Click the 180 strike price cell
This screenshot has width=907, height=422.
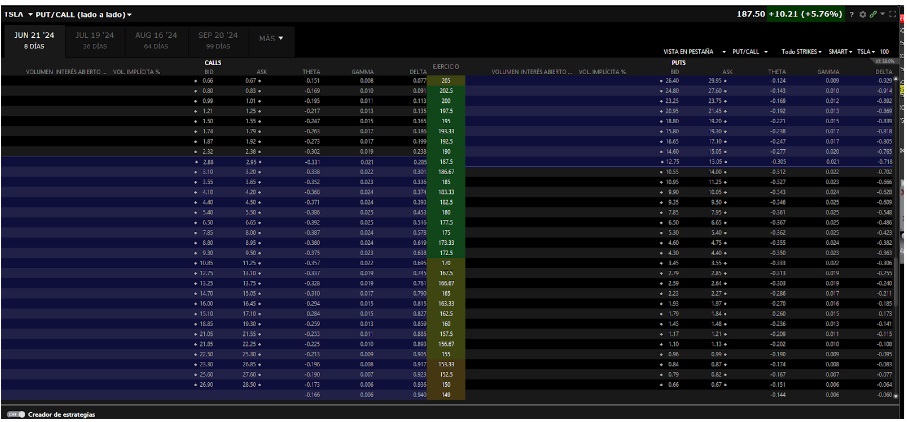click(x=445, y=212)
